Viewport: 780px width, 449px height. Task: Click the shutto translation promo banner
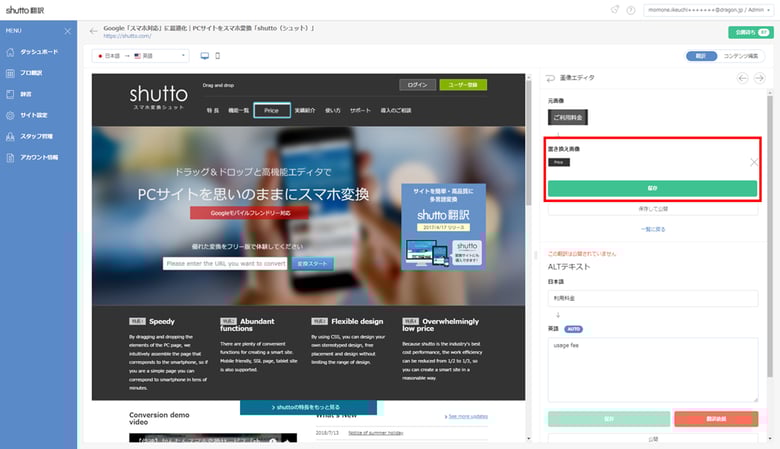[443, 227]
